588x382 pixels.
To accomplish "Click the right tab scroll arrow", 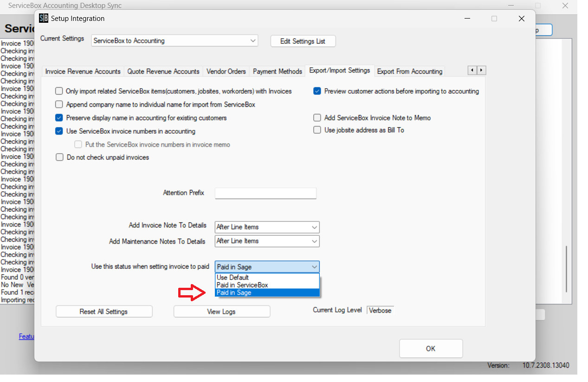I will pos(481,71).
